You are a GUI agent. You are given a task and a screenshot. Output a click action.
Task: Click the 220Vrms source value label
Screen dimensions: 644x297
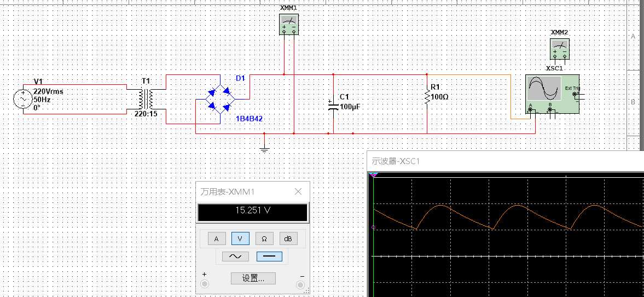coord(48,91)
